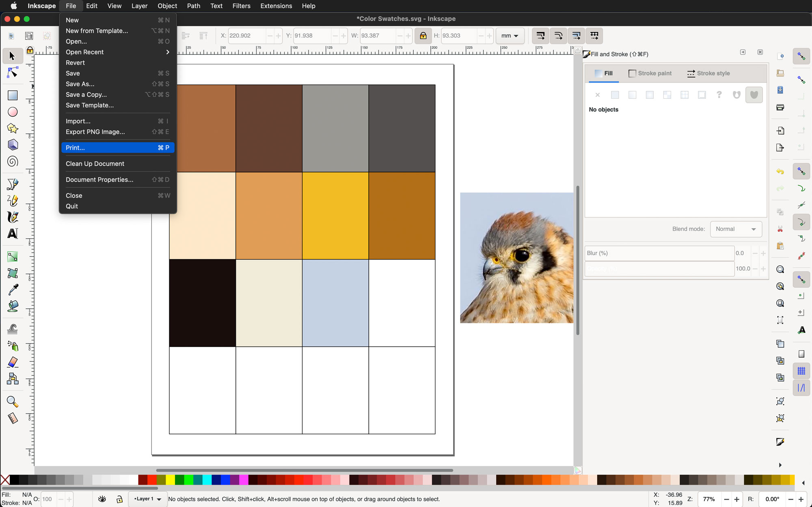812x507 pixels.
Task: Open the Filters menu
Action: pyautogui.click(x=241, y=6)
